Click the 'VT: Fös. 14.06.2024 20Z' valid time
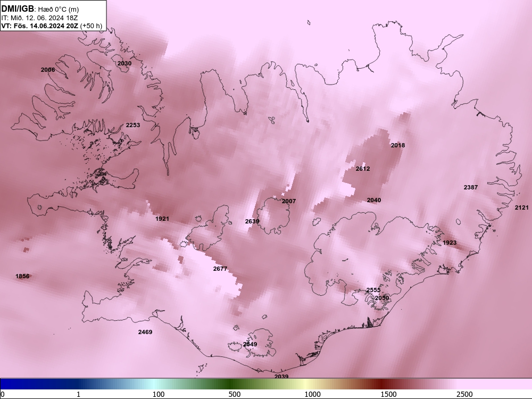The height and width of the screenshot is (399, 532). coord(40,26)
